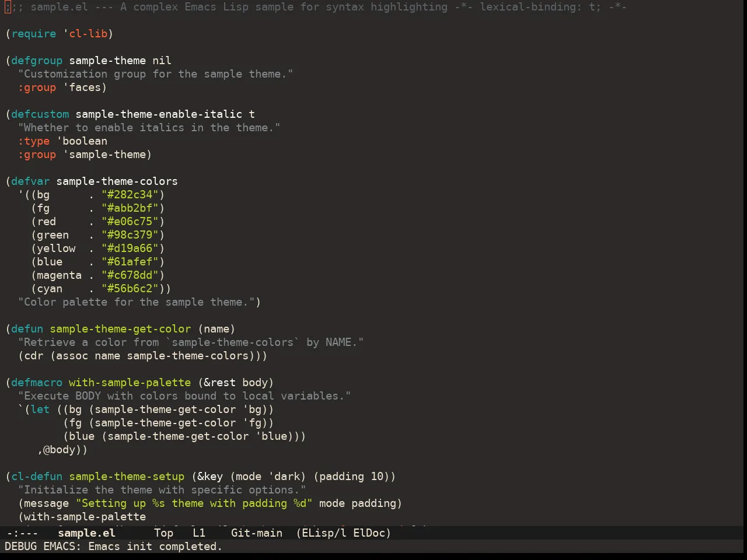This screenshot has width=747, height=560.
Task: Click the &rest parameter keyword
Action: pos(220,383)
